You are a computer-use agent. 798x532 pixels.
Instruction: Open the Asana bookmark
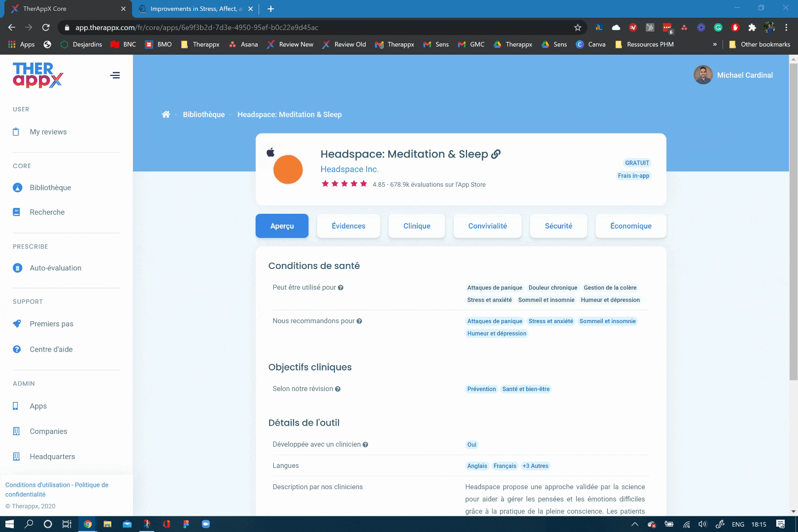coord(243,44)
